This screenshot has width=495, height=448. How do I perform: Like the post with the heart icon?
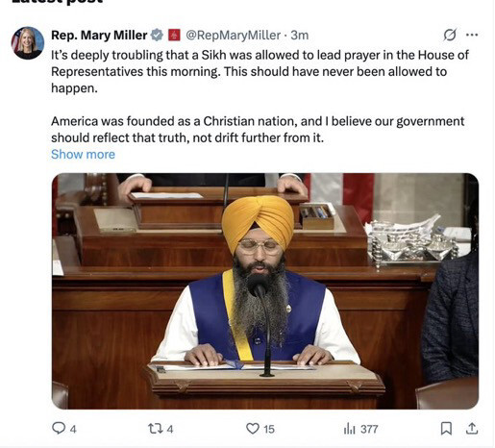coord(253,429)
